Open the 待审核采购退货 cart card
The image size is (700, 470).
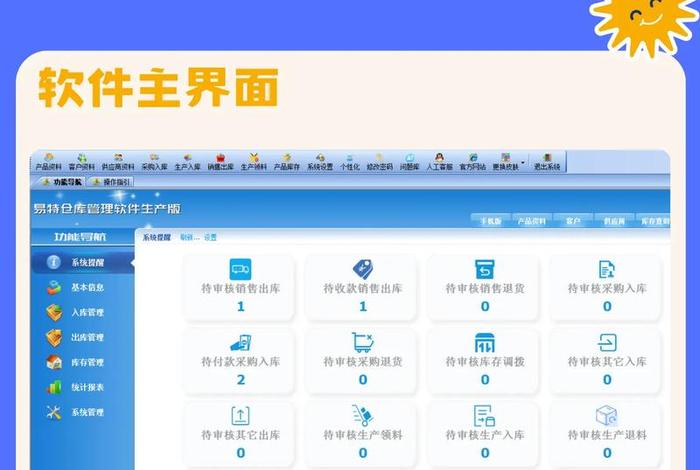click(x=362, y=361)
